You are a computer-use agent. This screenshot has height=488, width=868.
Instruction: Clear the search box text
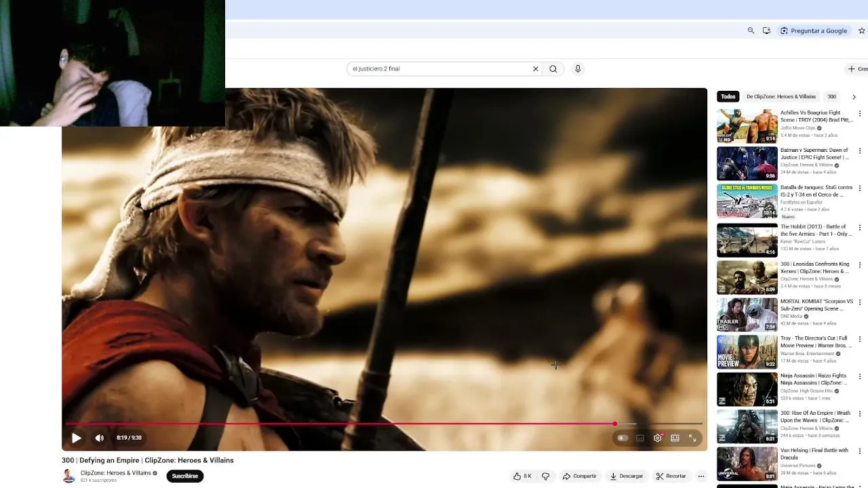[x=535, y=68]
